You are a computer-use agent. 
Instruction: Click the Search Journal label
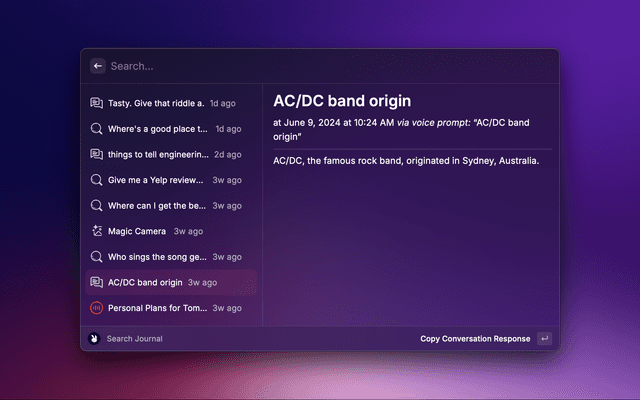click(x=134, y=339)
